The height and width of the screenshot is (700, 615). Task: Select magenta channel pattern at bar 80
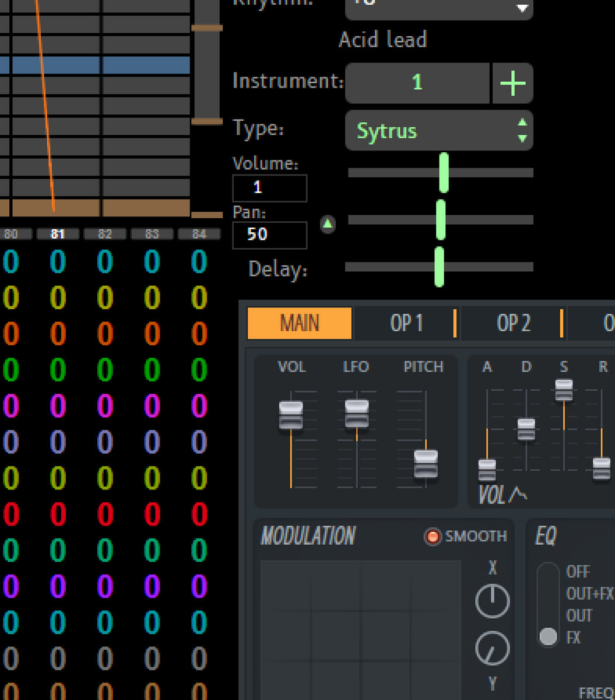coord(10,405)
